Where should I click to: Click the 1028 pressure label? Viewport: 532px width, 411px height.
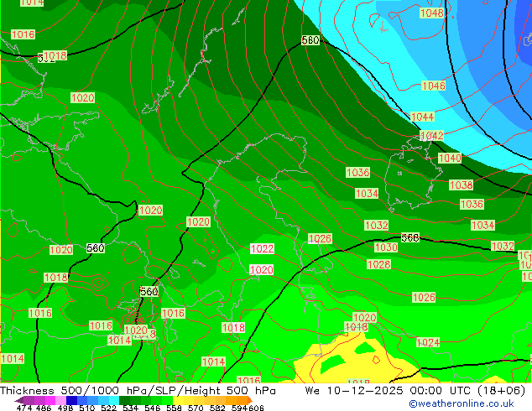click(x=379, y=264)
